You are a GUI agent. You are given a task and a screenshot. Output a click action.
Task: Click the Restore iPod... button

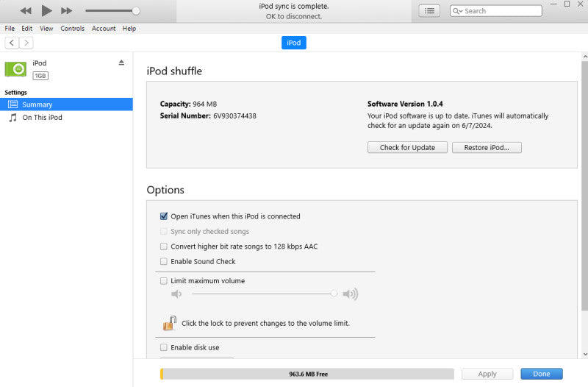point(487,148)
